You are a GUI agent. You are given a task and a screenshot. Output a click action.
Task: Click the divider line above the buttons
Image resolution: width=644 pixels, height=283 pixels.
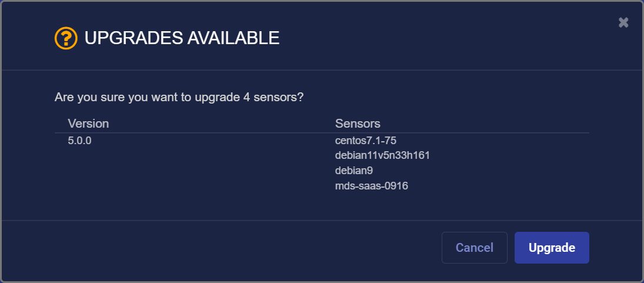322,221
